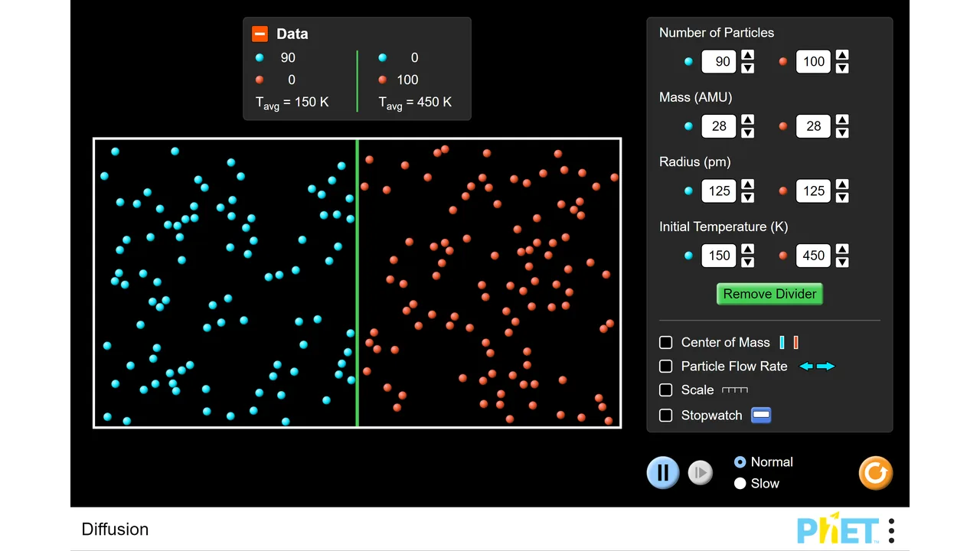Click the Number of Particles label

coord(717,32)
